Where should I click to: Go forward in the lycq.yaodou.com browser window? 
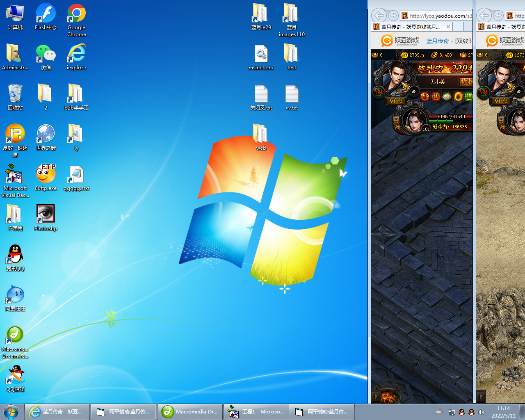393,16
